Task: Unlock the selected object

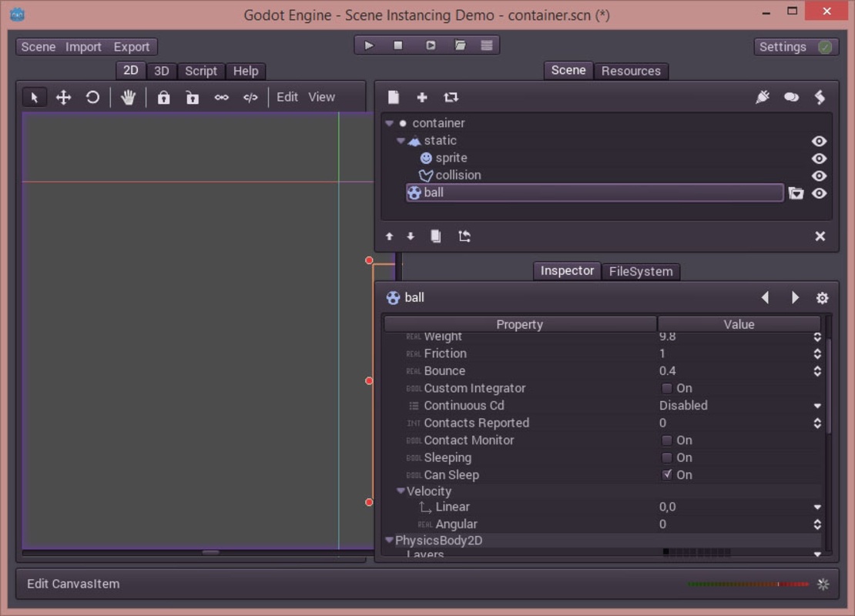Action: point(192,98)
